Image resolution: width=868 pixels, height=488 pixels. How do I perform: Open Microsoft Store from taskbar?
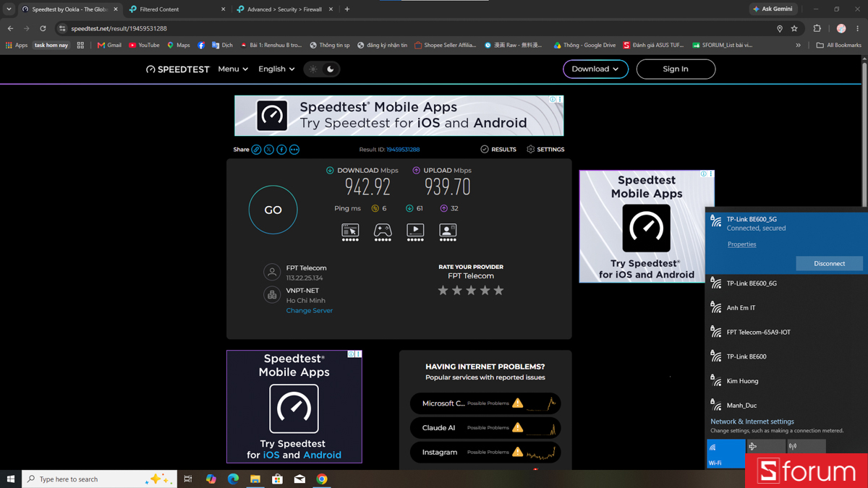(x=277, y=479)
